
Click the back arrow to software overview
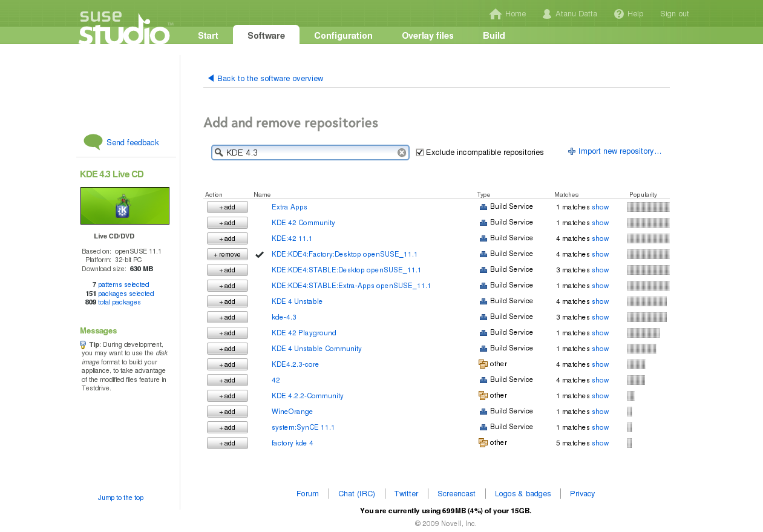pyautogui.click(x=211, y=78)
